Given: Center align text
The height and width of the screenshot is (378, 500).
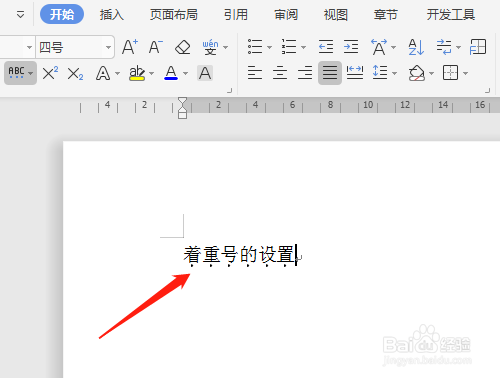Looking at the screenshot, I should (280, 72).
